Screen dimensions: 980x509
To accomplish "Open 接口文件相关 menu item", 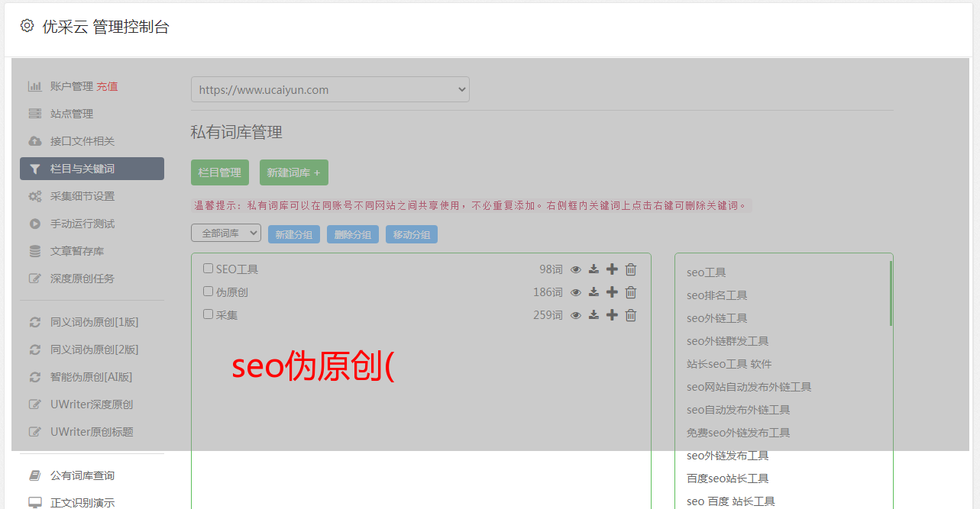I will (82, 141).
